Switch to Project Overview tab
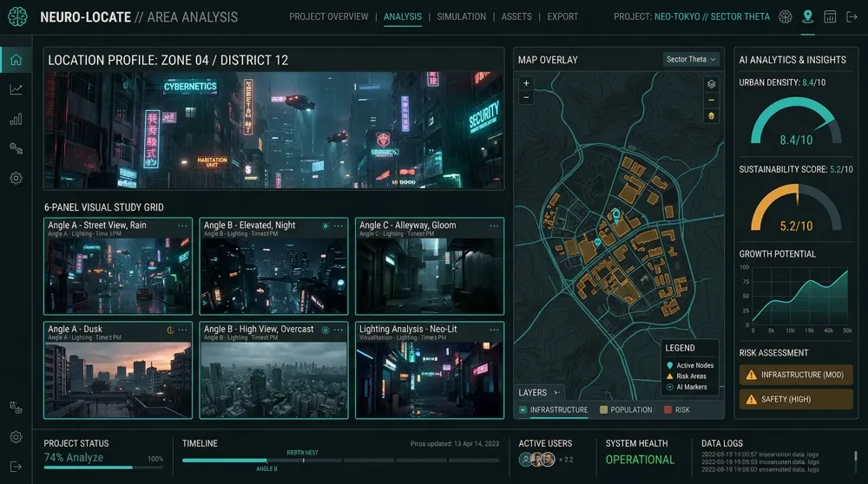 328,16
